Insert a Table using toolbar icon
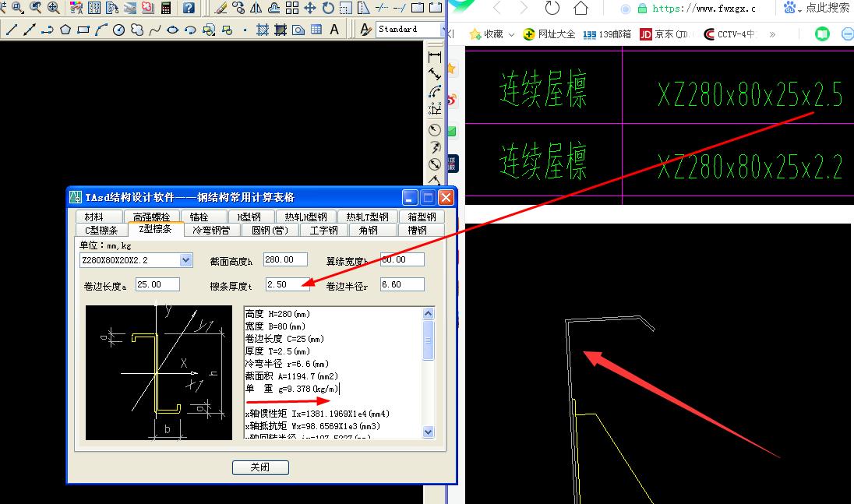The image size is (854, 504). [316, 30]
